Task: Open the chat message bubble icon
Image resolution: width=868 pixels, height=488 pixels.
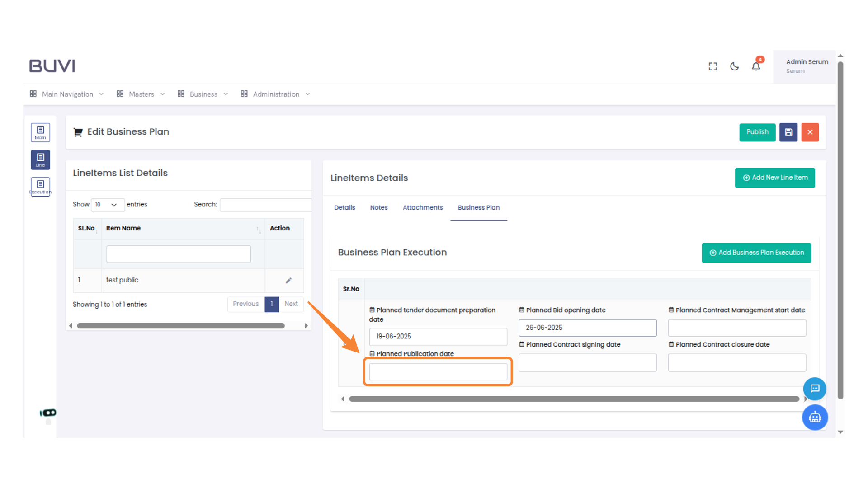Action: click(815, 389)
